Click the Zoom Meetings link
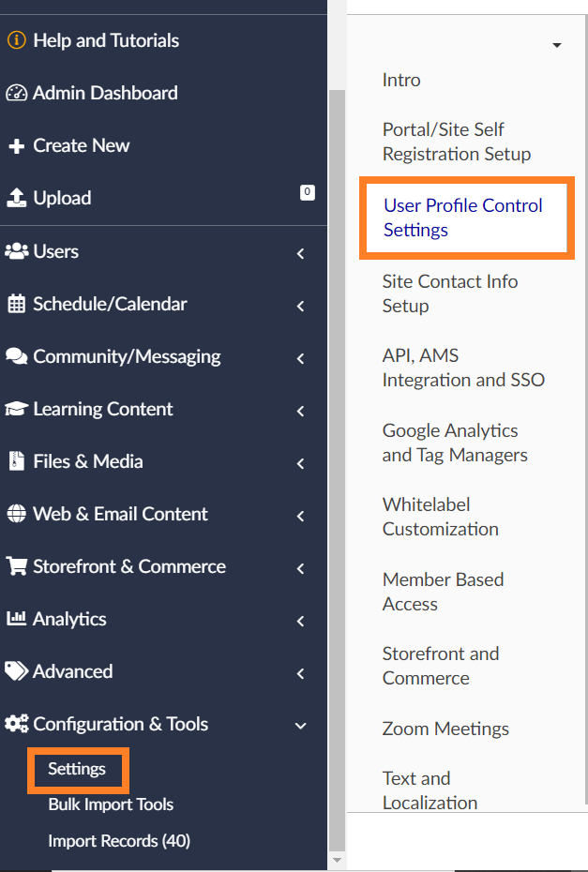The image size is (588, 872). tap(445, 729)
